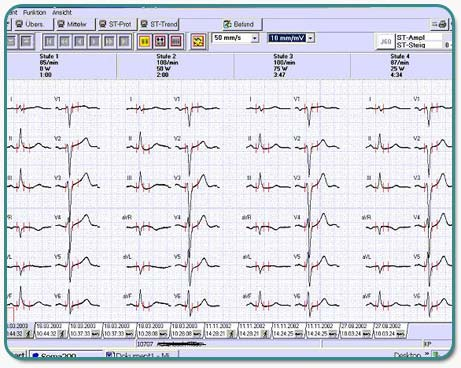Open the 50 mm/s paper speed dropdown

[x=236, y=38]
